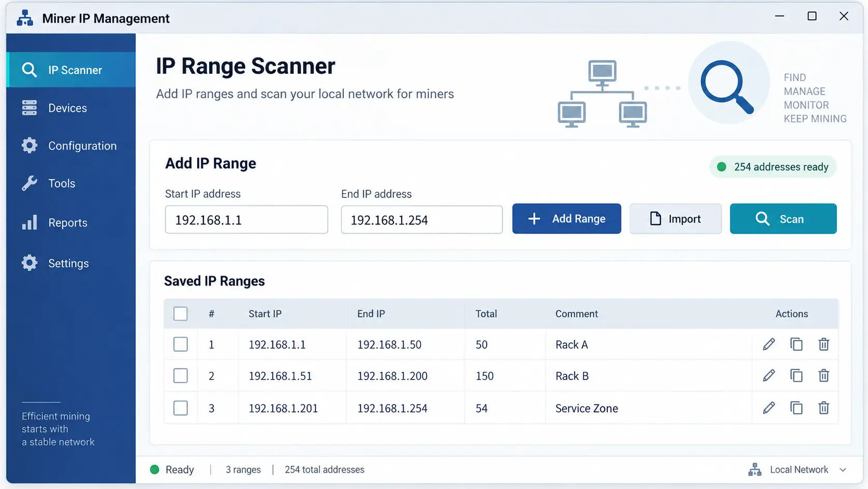Click the edit pencil for Rack A
This screenshot has width=868, height=489.
pos(769,344)
